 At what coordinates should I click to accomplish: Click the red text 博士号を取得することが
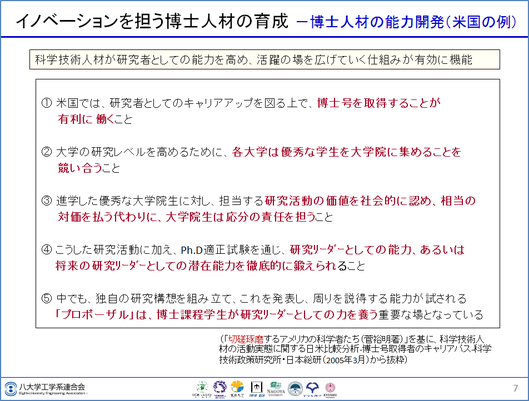[379, 103]
